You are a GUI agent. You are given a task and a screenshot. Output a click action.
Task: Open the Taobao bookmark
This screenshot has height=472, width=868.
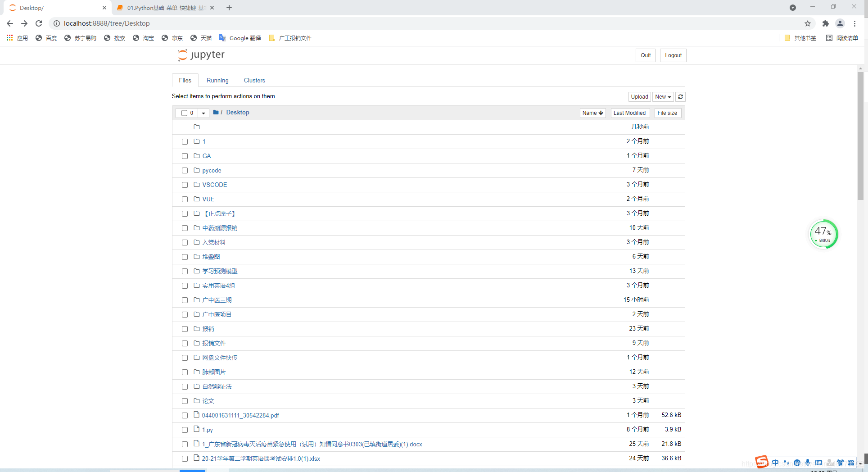click(144, 38)
